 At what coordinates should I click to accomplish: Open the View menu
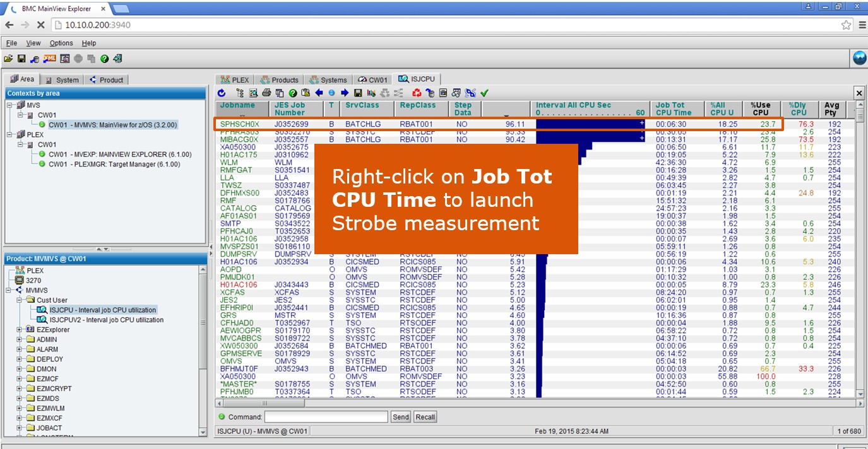tap(33, 43)
